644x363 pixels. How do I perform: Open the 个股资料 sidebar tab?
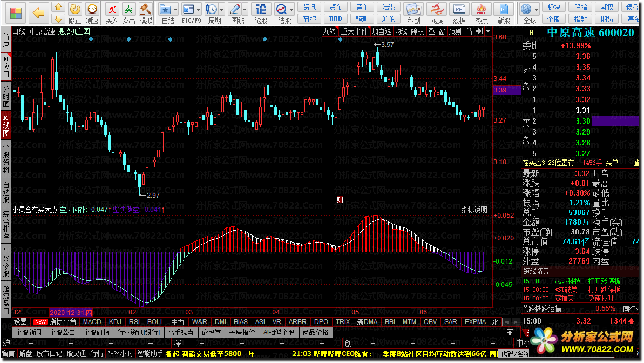pos(6,158)
